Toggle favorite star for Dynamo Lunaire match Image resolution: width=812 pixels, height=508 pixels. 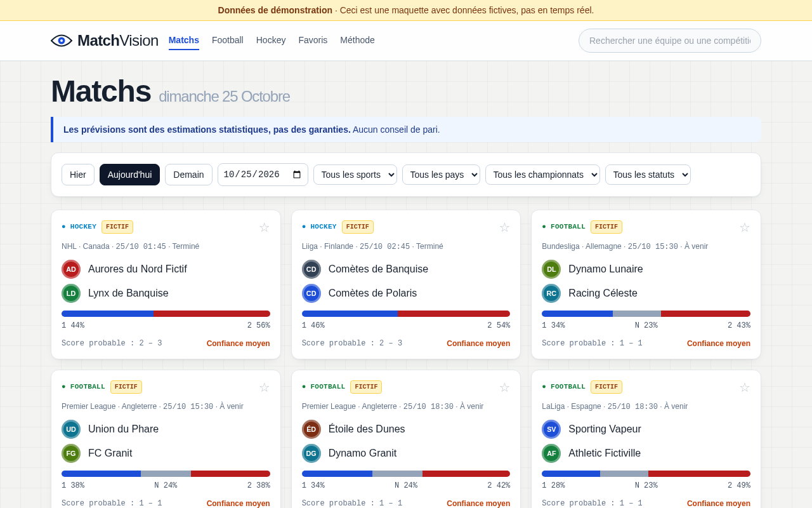coord(744,227)
